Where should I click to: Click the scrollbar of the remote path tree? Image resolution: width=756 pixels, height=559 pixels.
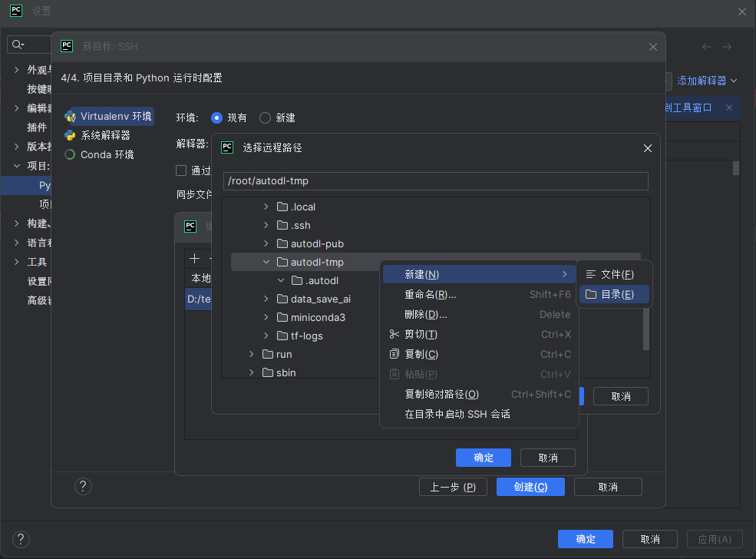click(646, 329)
